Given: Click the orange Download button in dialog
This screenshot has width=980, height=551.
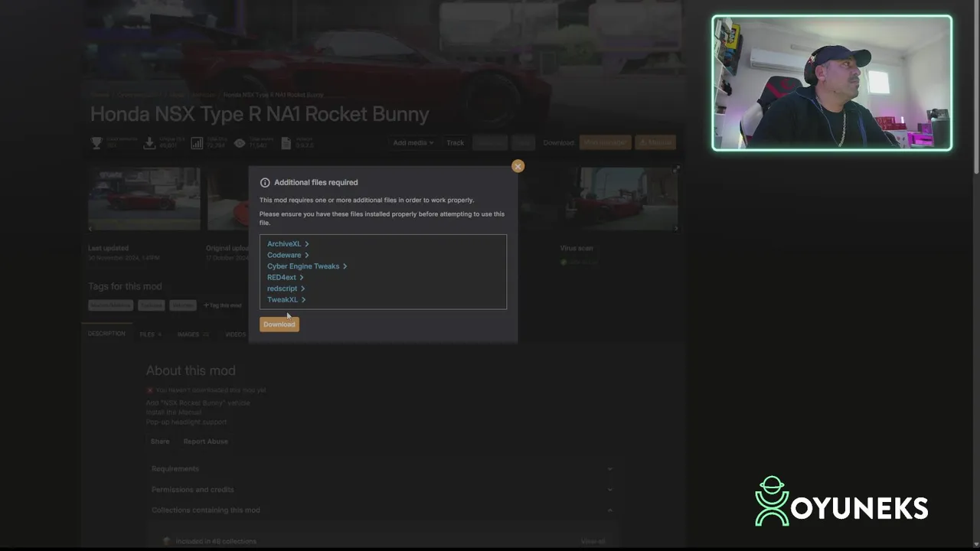Looking at the screenshot, I should click(x=279, y=324).
